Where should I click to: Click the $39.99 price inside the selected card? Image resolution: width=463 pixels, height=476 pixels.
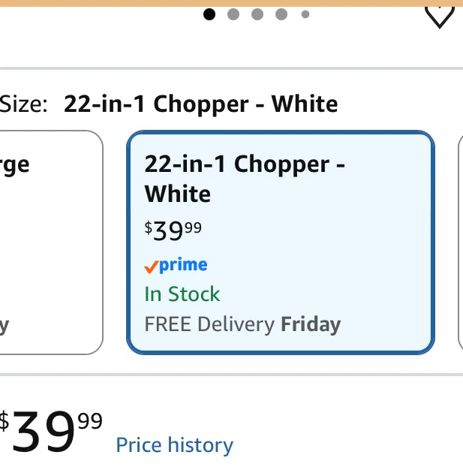point(173,230)
